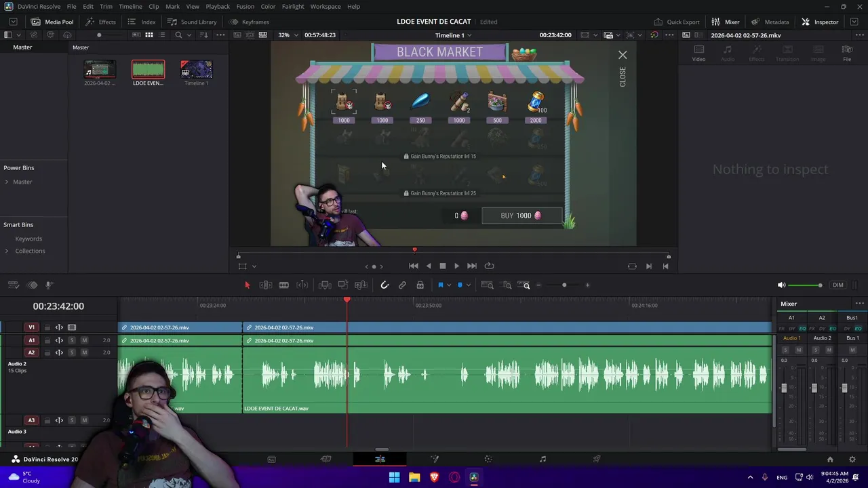Toggle timeline Snapping magnet
Image resolution: width=868 pixels, height=488 pixels.
tap(384, 285)
